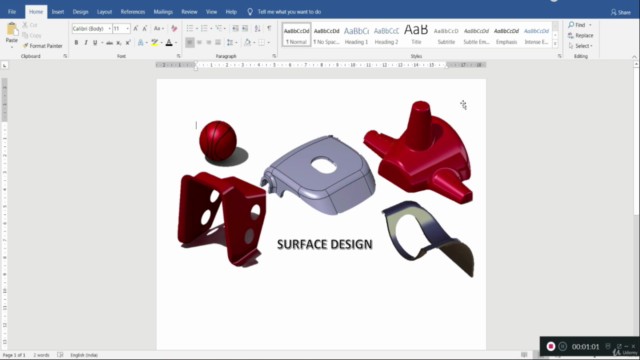The image size is (640, 360).
Task: Open the Paragraph dialog launcher
Action: click(274, 56)
